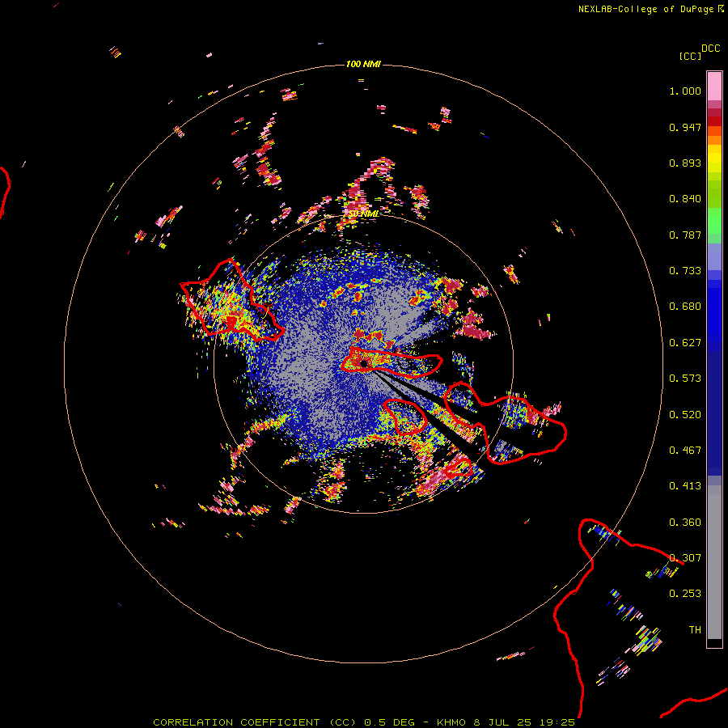Select the 0.627 scale value
Screen dimensions: 728x728
pos(685,343)
